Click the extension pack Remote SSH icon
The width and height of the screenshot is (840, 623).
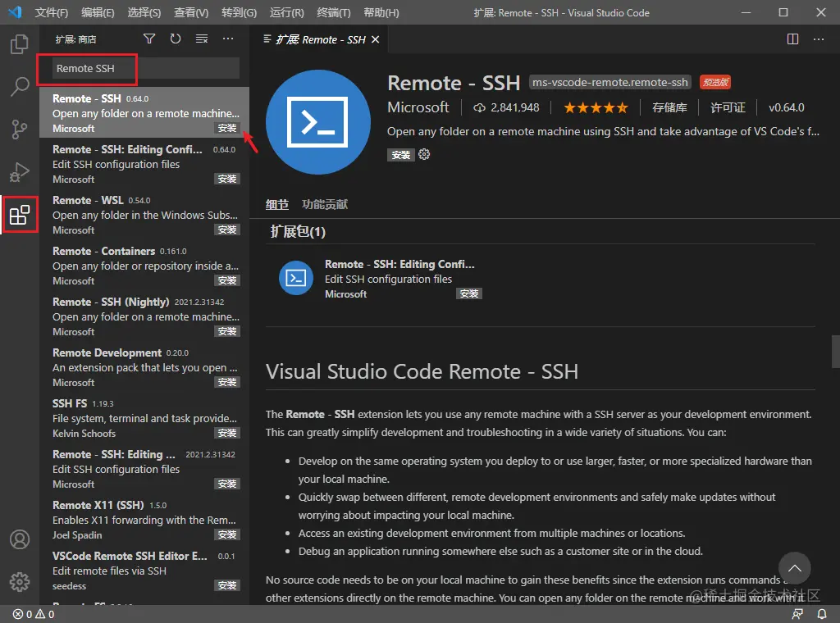tap(295, 278)
